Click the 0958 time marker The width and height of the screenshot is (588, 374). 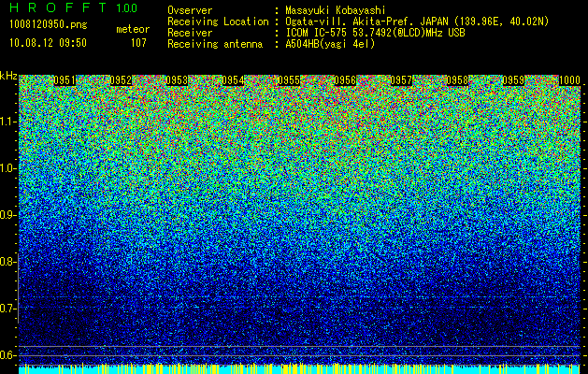[x=457, y=80]
